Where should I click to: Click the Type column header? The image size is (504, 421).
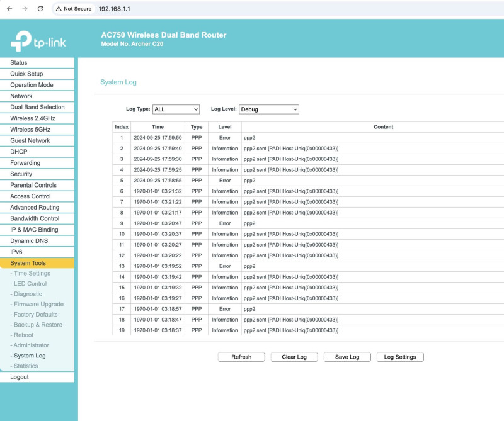tap(197, 127)
